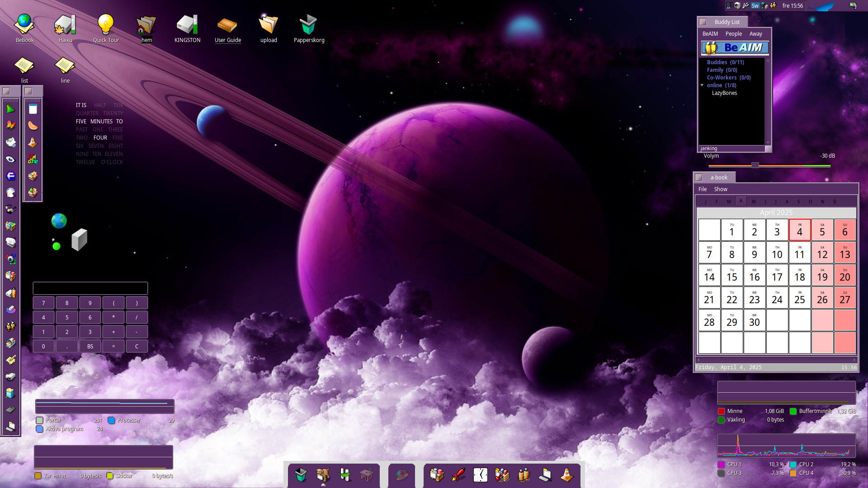Screen dimensions: 868x488
Task: Open the People menu in Buddy List
Action: click(x=733, y=34)
